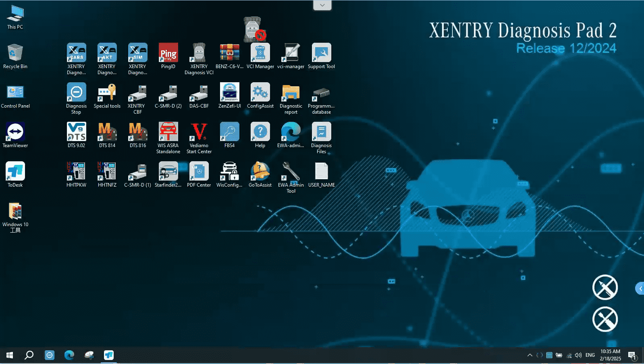The image size is (644, 364).
Task: Open the PDF Center icon
Action: (x=199, y=172)
